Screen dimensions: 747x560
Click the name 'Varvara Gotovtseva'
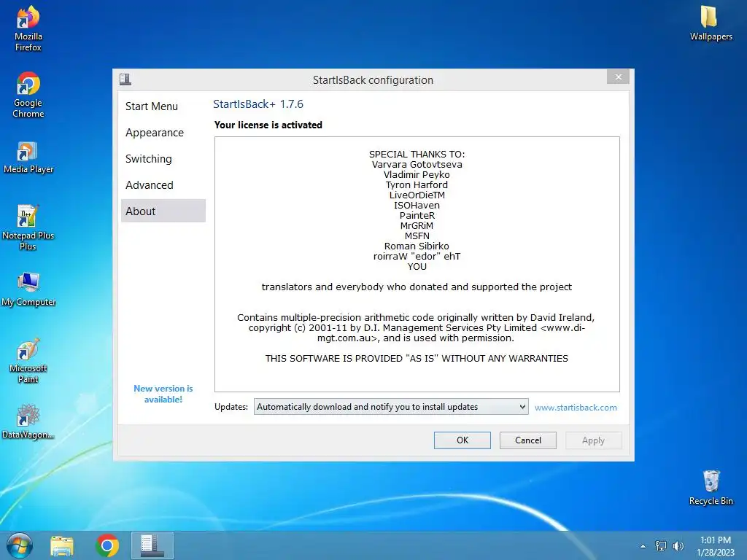point(417,164)
